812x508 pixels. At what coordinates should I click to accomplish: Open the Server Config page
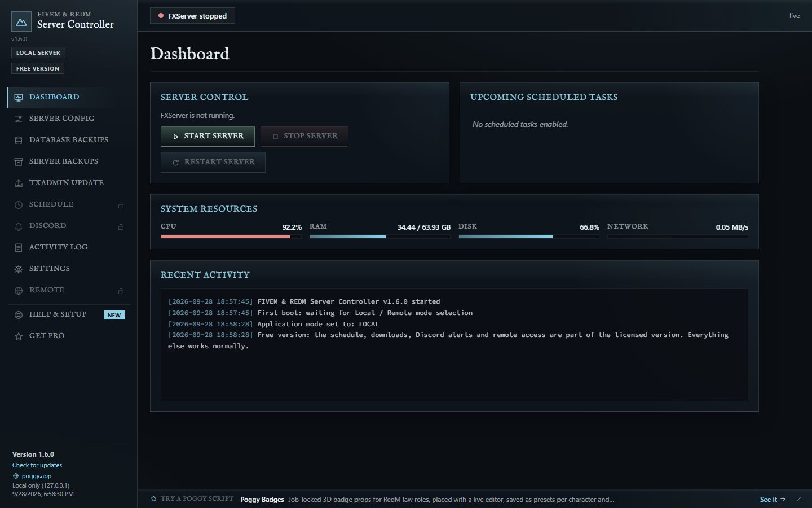pos(69,119)
